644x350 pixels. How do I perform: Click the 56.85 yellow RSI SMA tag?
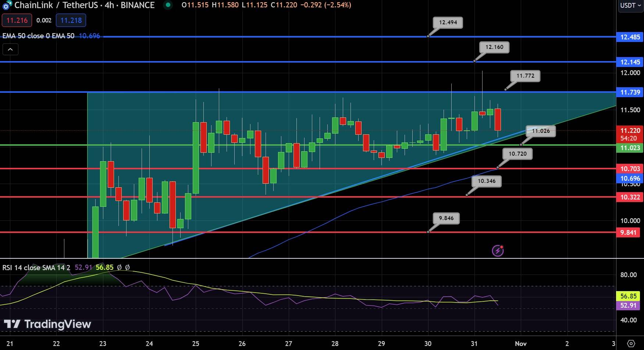(628, 296)
